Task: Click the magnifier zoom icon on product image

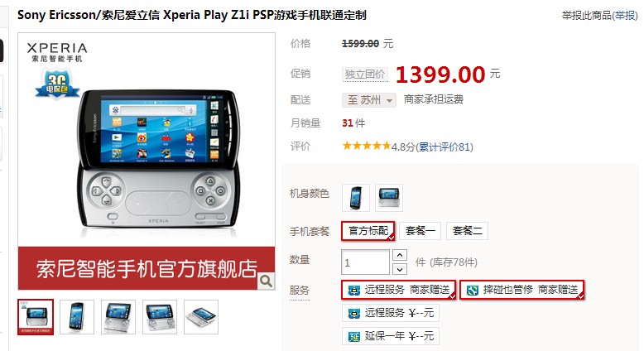Action: tap(267, 281)
